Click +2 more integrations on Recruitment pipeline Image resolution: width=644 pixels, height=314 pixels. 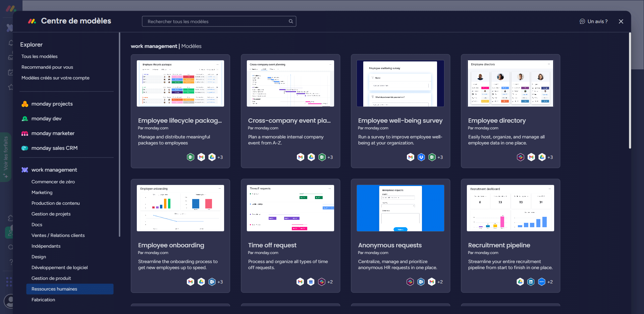click(x=550, y=282)
